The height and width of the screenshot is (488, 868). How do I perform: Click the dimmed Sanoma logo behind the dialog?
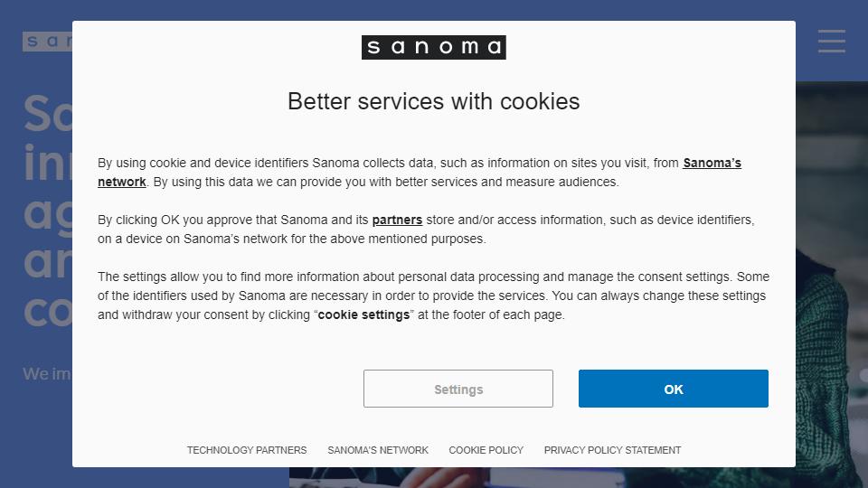click(47, 42)
